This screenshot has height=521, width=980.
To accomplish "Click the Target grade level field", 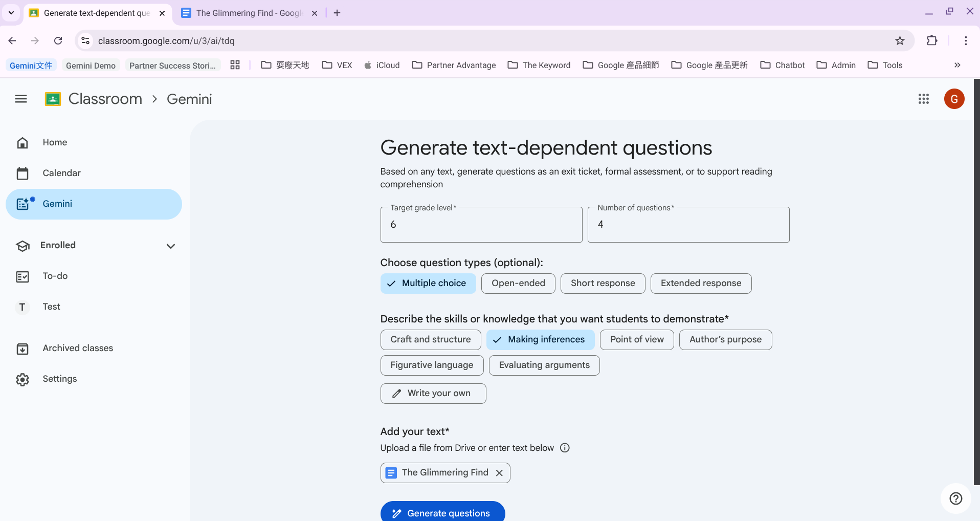I will 481,225.
